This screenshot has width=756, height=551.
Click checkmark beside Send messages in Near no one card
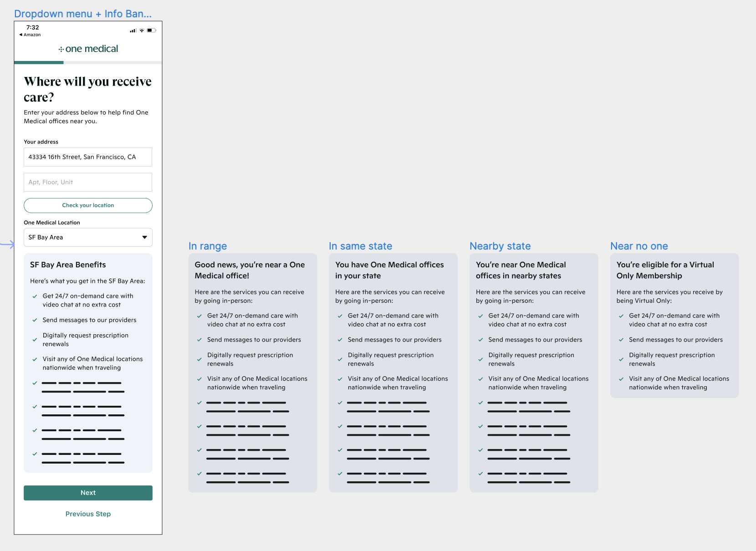click(x=621, y=340)
